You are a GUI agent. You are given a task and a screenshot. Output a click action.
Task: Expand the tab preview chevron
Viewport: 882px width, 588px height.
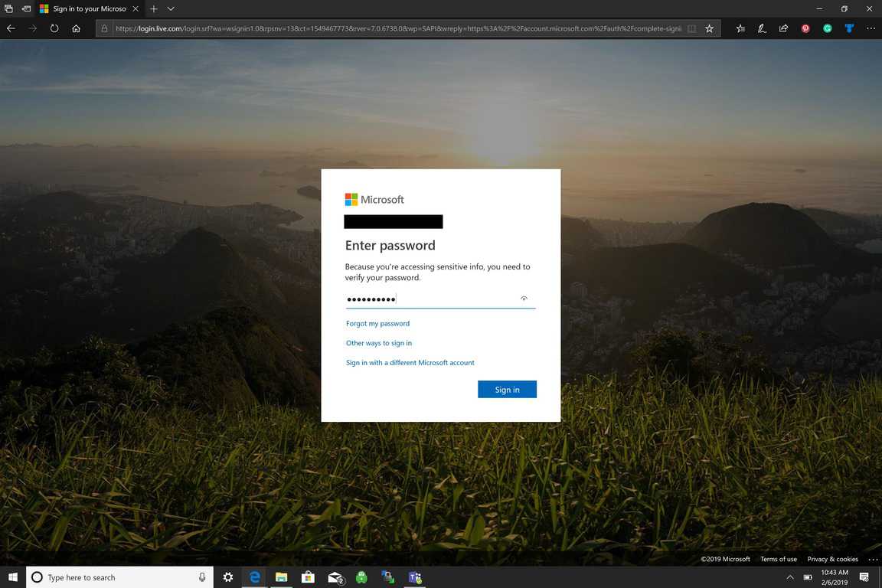pos(171,8)
